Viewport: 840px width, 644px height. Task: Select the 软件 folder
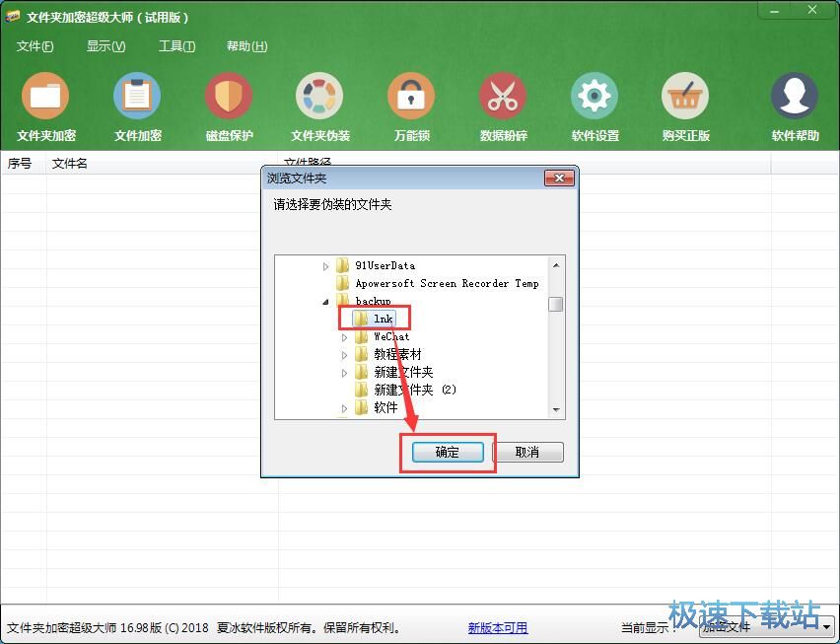[x=377, y=407]
